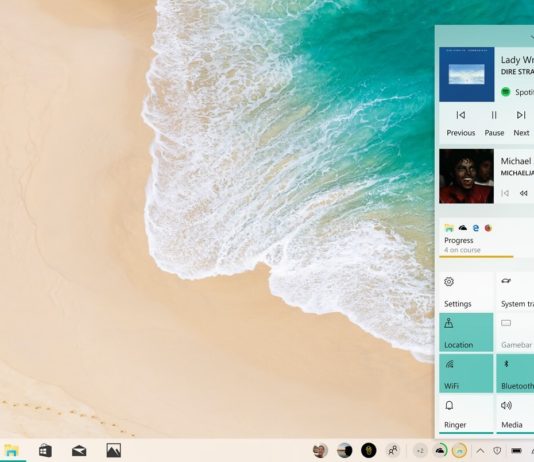Click OneDrive cloud icon in Progress card
This screenshot has height=462, width=534.
(x=462, y=228)
